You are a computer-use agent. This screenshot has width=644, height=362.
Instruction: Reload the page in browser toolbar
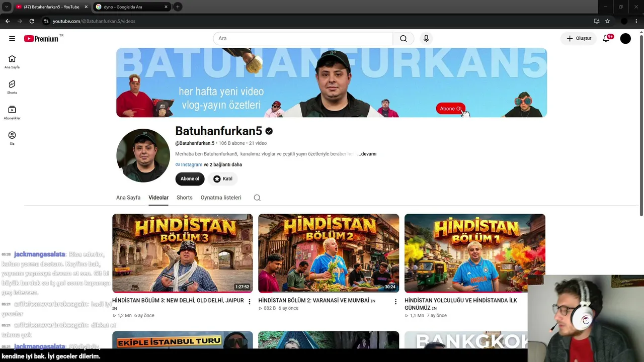click(32, 21)
